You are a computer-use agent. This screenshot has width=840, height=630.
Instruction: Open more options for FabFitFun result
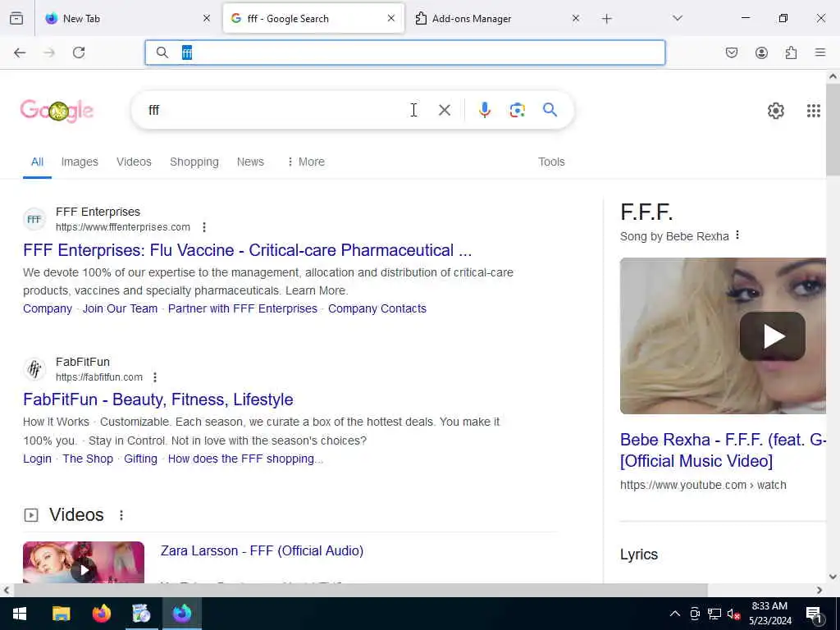(155, 377)
